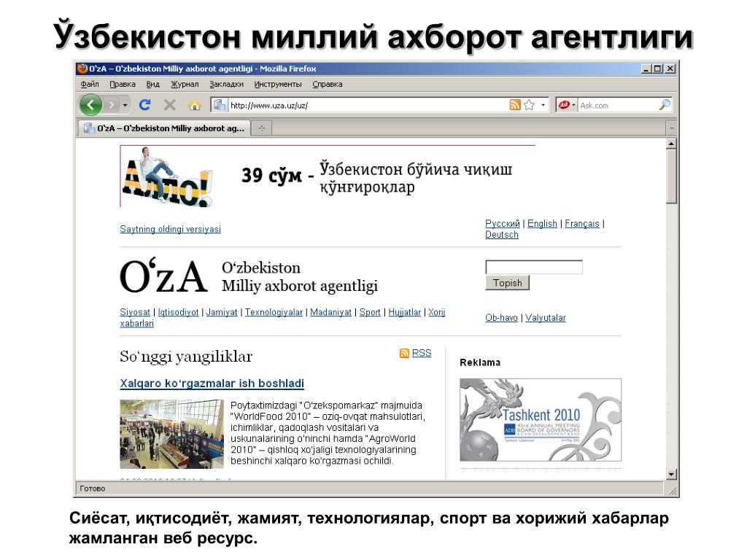
Task: Open the Закладки menu
Action: (226, 85)
